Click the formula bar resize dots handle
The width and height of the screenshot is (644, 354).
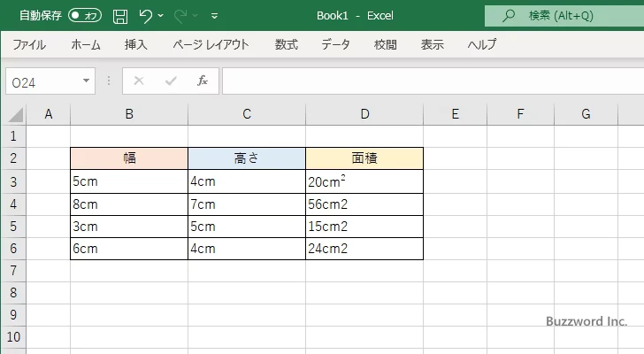pos(109,81)
